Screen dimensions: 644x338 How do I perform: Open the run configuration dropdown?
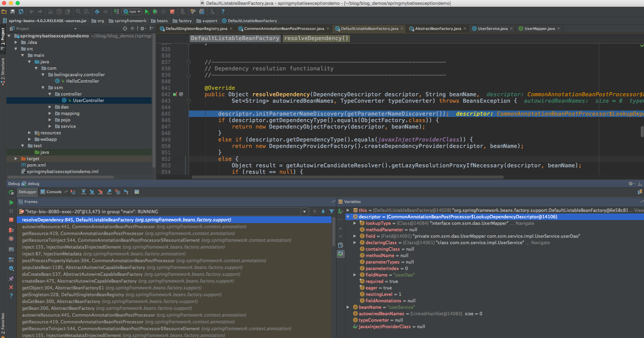click(x=132, y=12)
